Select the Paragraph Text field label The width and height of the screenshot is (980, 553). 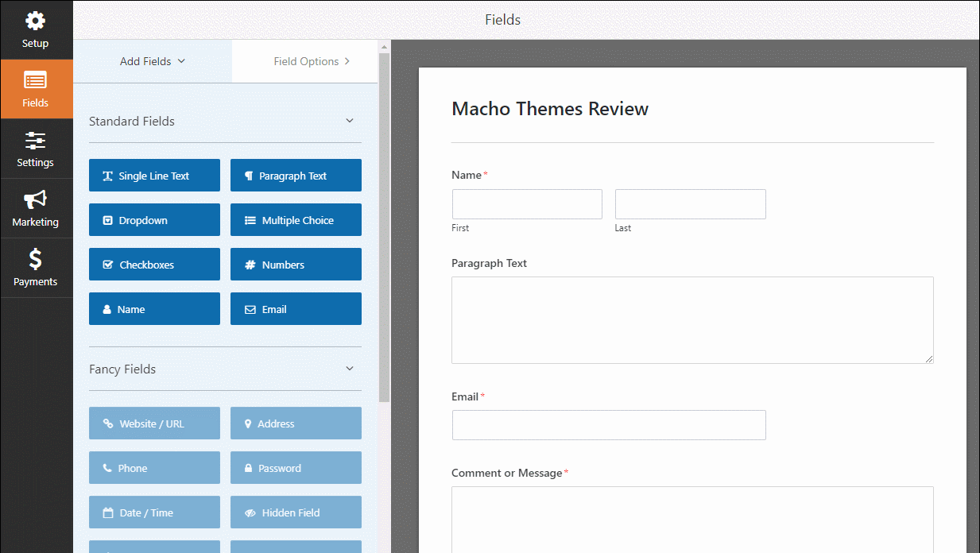489,263
